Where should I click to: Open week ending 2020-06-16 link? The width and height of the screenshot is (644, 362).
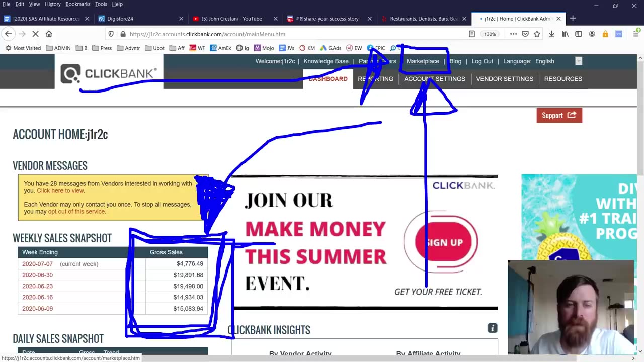tap(37, 297)
